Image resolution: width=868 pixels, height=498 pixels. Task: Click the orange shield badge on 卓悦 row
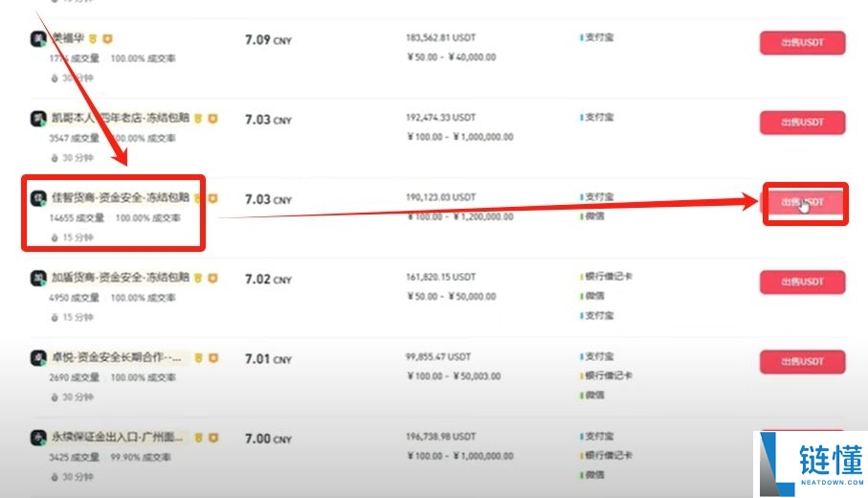[212, 358]
